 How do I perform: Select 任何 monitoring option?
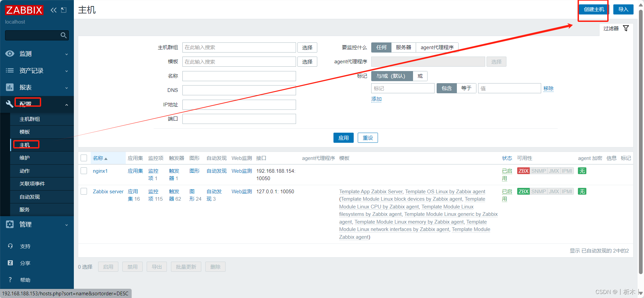(x=381, y=47)
